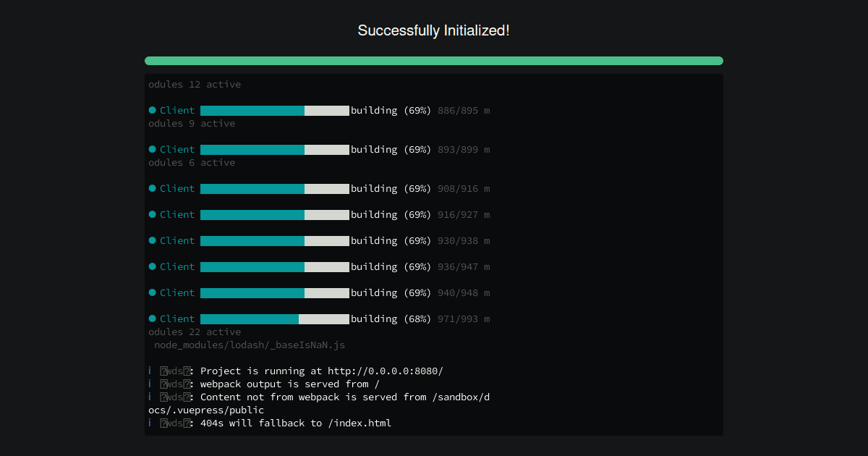Select the info icon on the 404s fallback line

(150, 423)
